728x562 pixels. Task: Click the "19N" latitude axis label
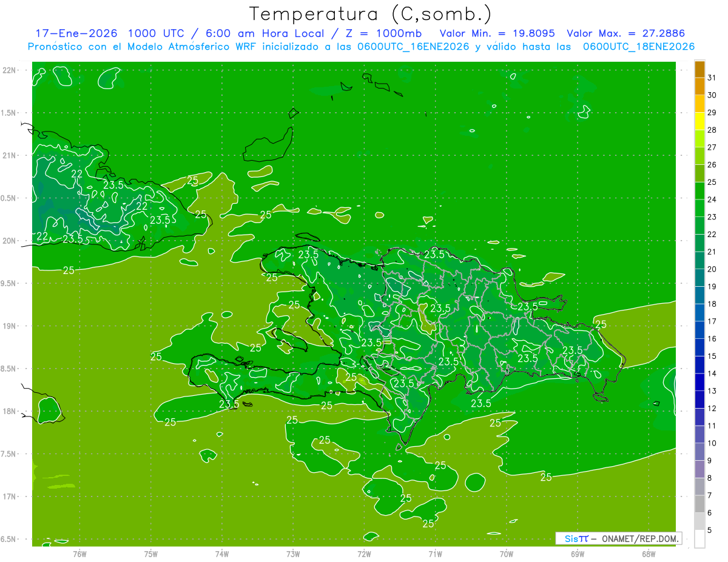point(10,326)
